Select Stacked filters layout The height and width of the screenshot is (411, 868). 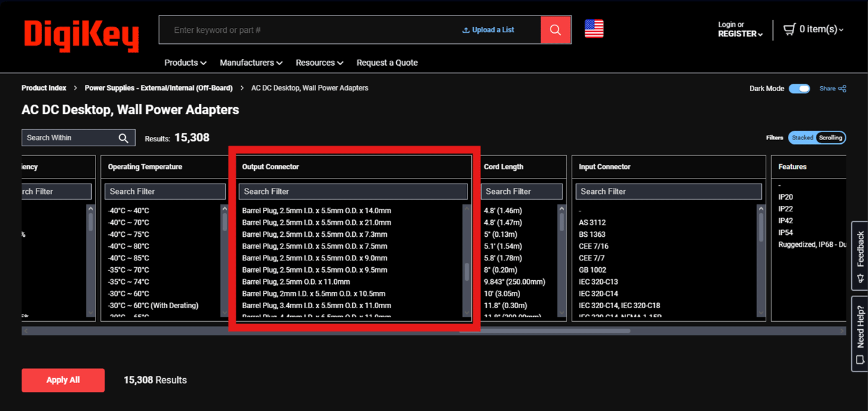coord(802,138)
